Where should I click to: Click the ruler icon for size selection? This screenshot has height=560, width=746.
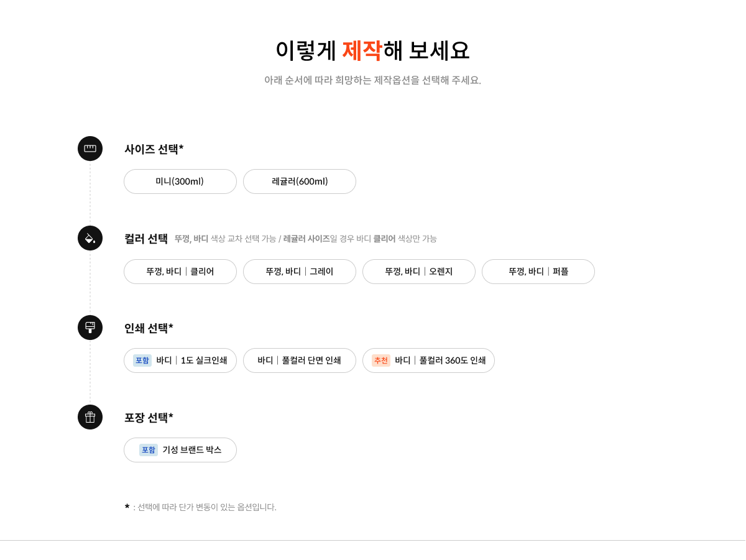[90, 149]
